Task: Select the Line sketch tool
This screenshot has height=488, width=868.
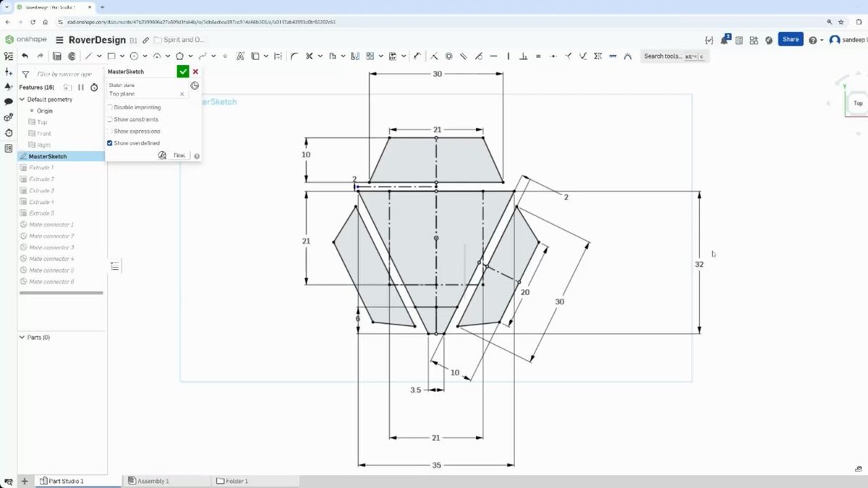Action: 88,56
